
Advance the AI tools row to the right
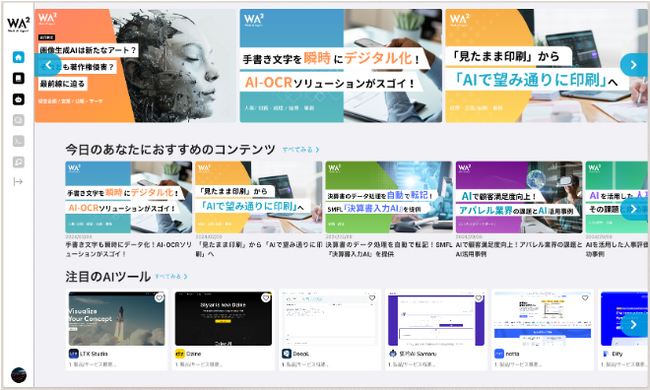pos(634,325)
